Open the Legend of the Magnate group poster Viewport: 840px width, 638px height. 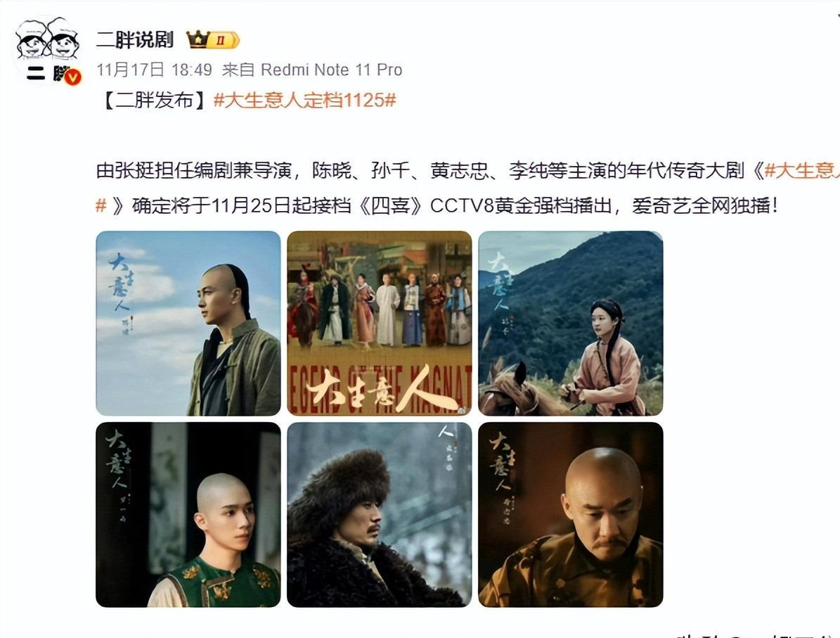coord(380,324)
